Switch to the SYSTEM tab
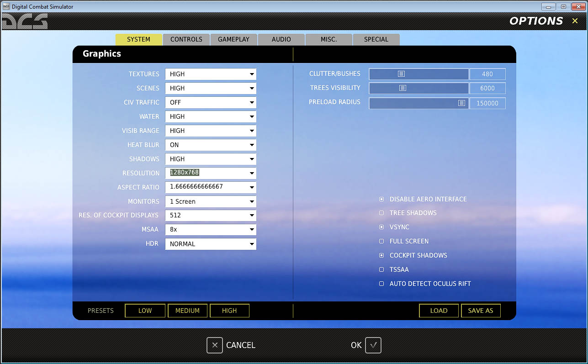Image resolution: width=588 pixels, height=364 pixels. (139, 39)
